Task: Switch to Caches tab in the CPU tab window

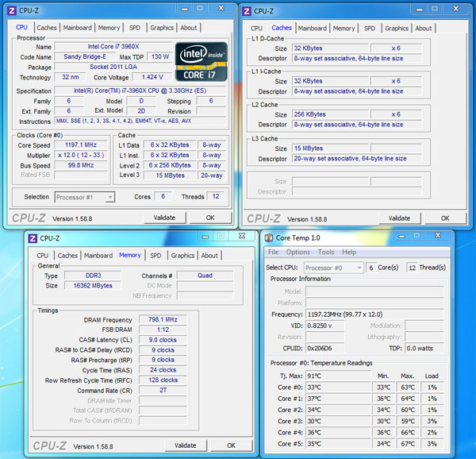Action: 47,28
